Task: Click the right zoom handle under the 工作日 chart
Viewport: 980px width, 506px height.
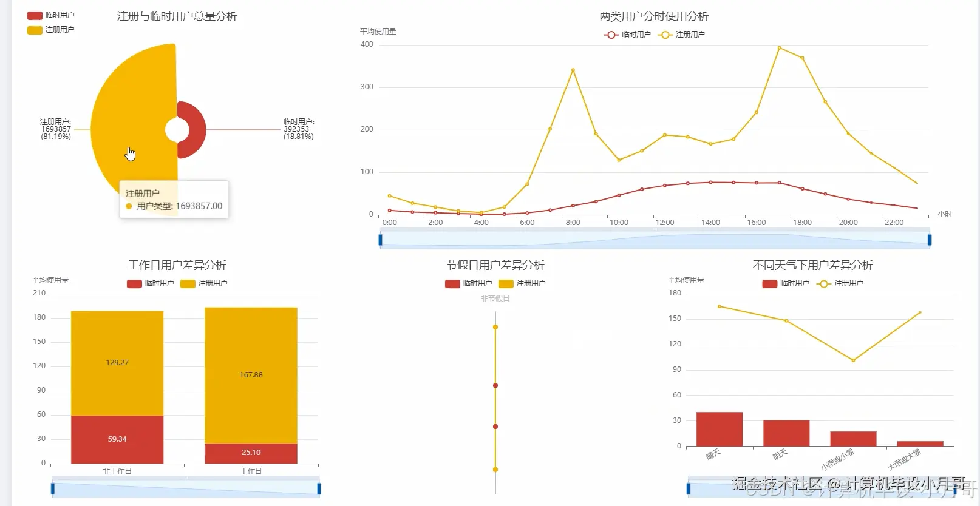Action: [319, 488]
